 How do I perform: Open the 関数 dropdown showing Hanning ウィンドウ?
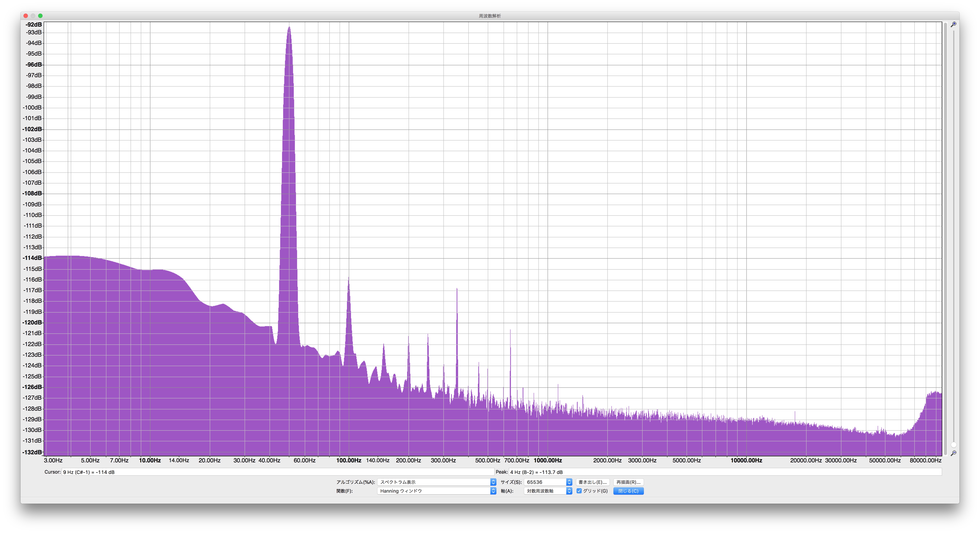pos(437,491)
